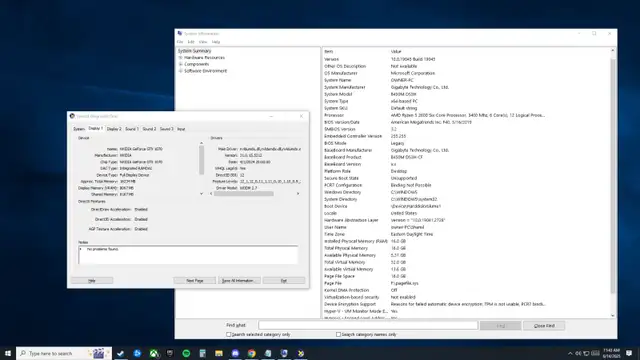Click the Page File row
Screen dimensions: 640x360
pyautogui.click(x=466, y=283)
